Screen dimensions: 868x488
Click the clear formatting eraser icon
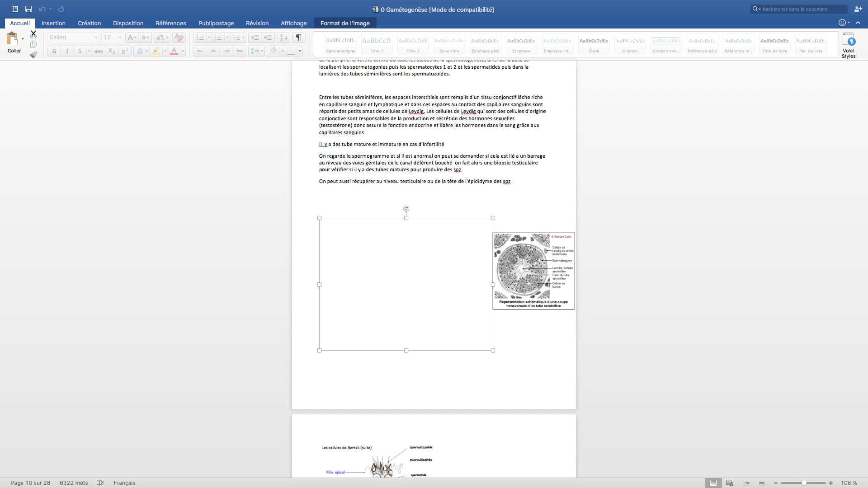(x=179, y=38)
